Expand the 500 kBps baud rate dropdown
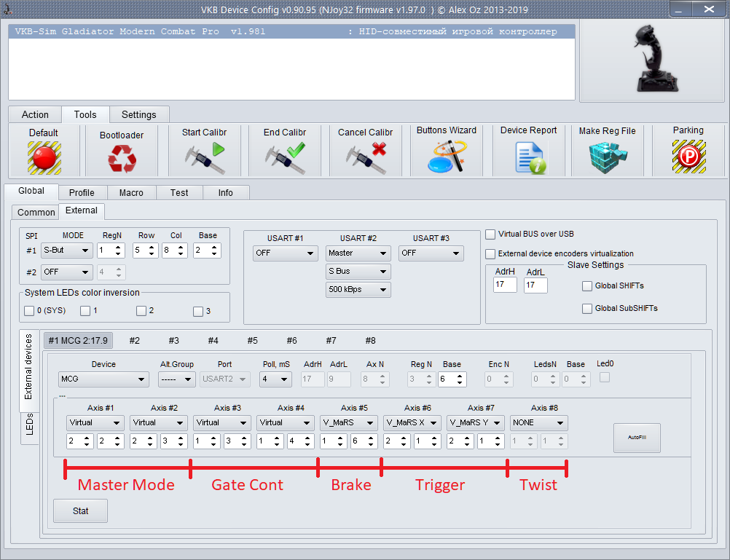Image resolution: width=730 pixels, height=560 pixels. [358, 290]
